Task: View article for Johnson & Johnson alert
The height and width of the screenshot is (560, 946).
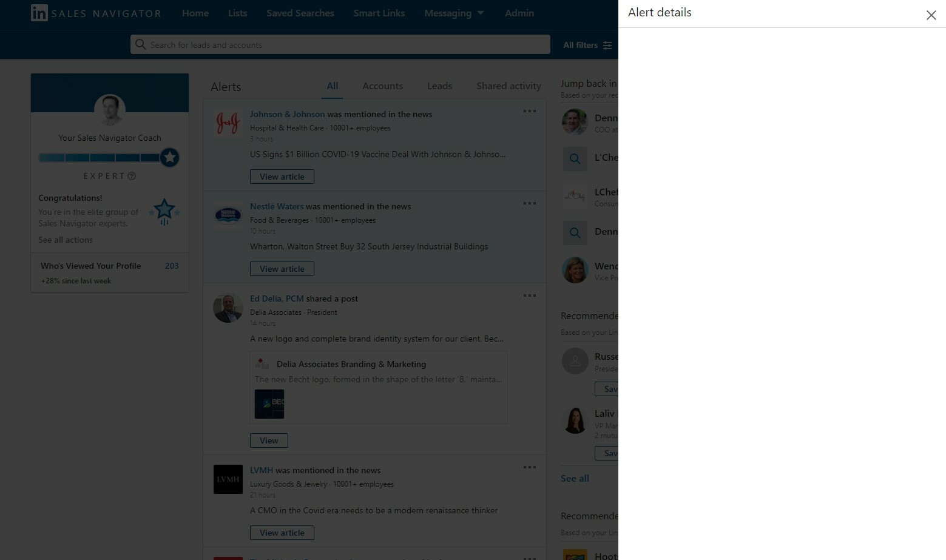Action: coord(282,177)
